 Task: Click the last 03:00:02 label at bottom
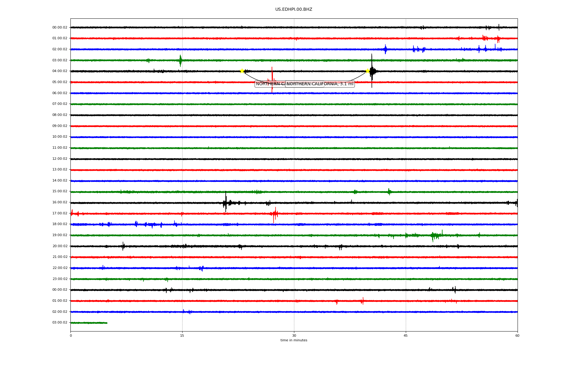click(x=60, y=323)
